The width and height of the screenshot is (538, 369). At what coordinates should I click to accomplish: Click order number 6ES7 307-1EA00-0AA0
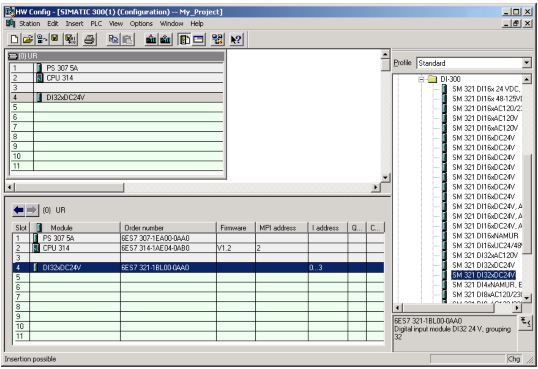155,238
